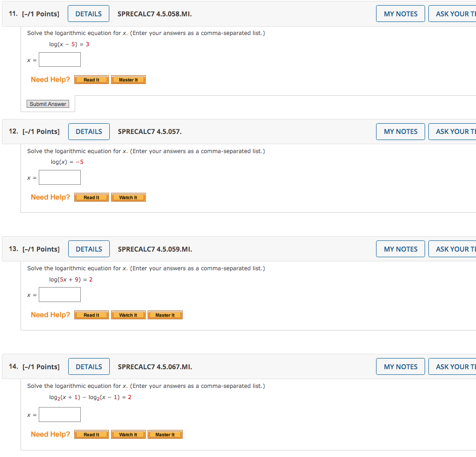Click the answer field for log(x − 5) = 3

(x=59, y=59)
